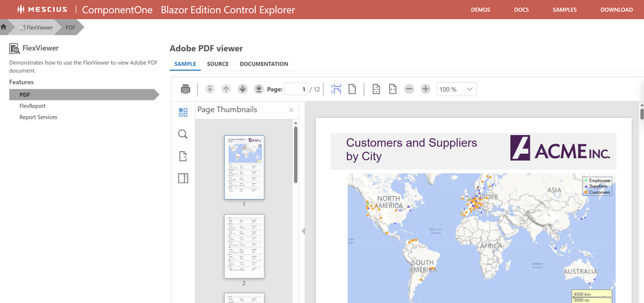The image size is (644, 303).
Task: Click DOWNLOAD in top navigation
Action: click(x=616, y=10)
